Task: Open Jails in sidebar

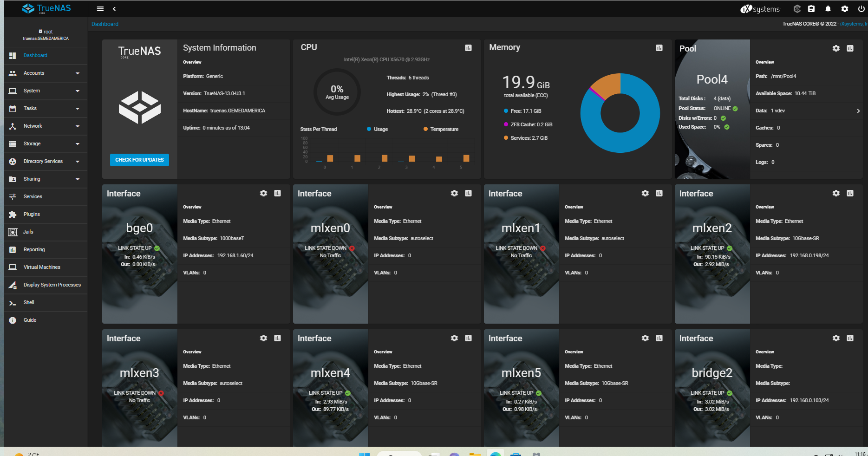Action: [x=46, y=232]
